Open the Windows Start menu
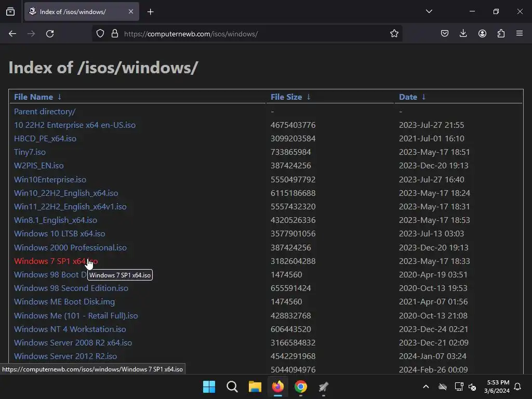 click(209, 387)
